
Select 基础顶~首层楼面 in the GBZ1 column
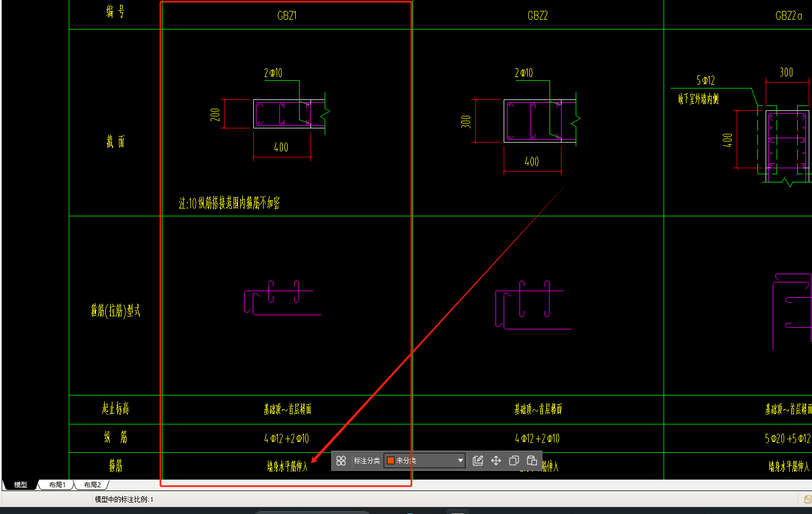coord(287,409)
